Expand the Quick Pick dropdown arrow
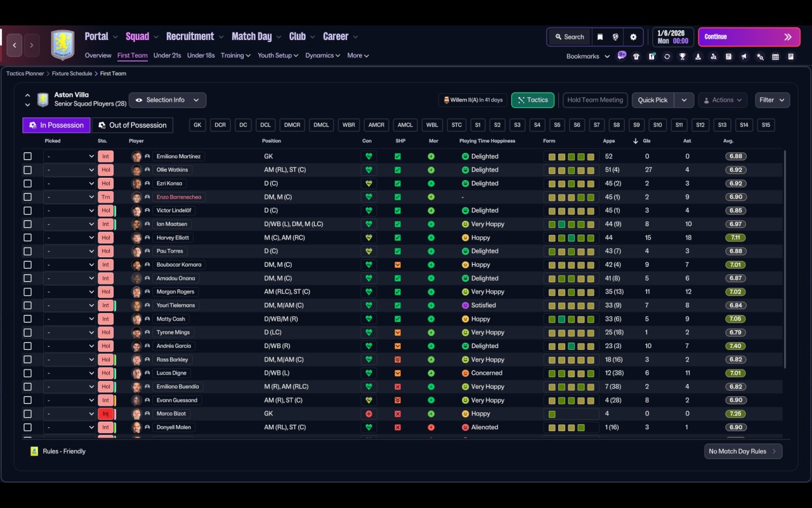The image size is (812, 508). coord(684,100)
